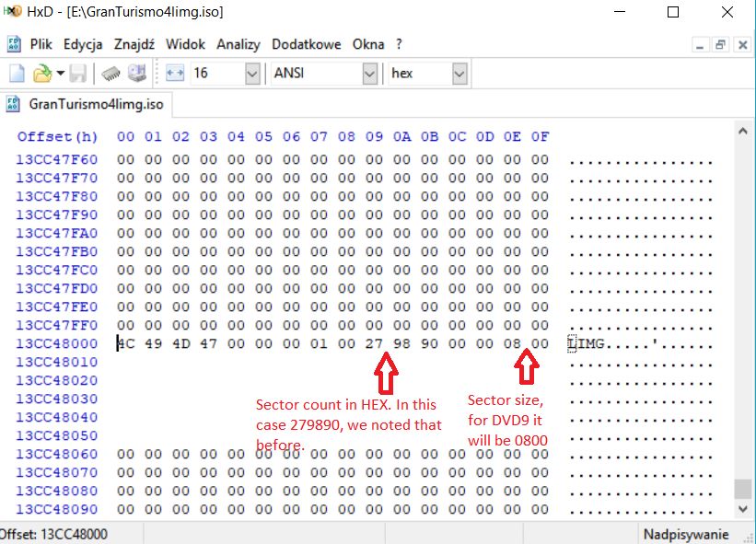This screenshot has width=756, height=544.
Task: Open the document system menu icon beside Plik
Action: click(x=14, y=44)
